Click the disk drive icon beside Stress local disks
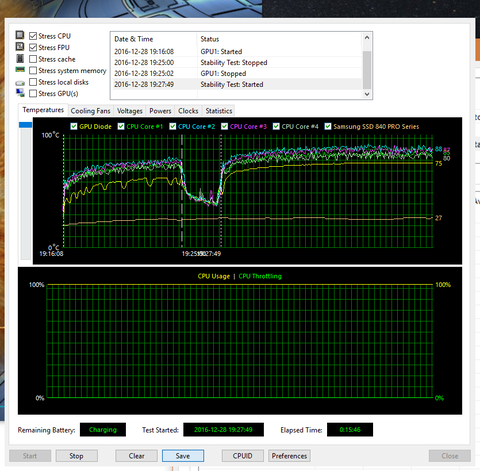The image size is (480, 471). click(x=20, y=83)
